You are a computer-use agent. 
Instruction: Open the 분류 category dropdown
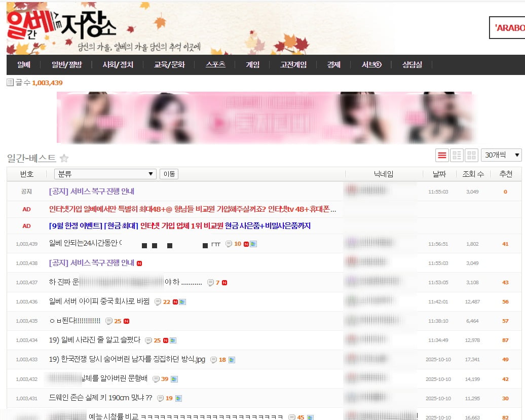(105, 174)
